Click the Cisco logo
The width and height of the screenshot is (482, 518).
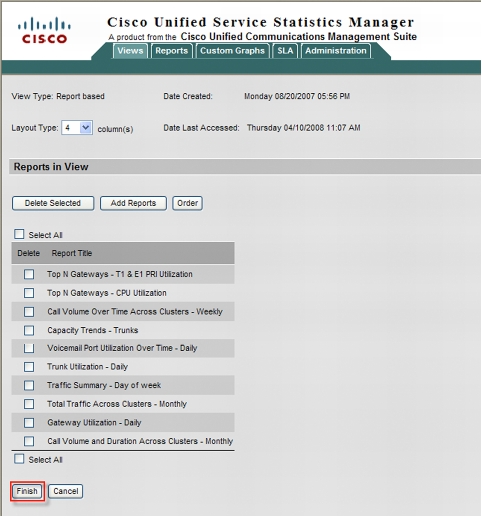[x=44, y=30]
